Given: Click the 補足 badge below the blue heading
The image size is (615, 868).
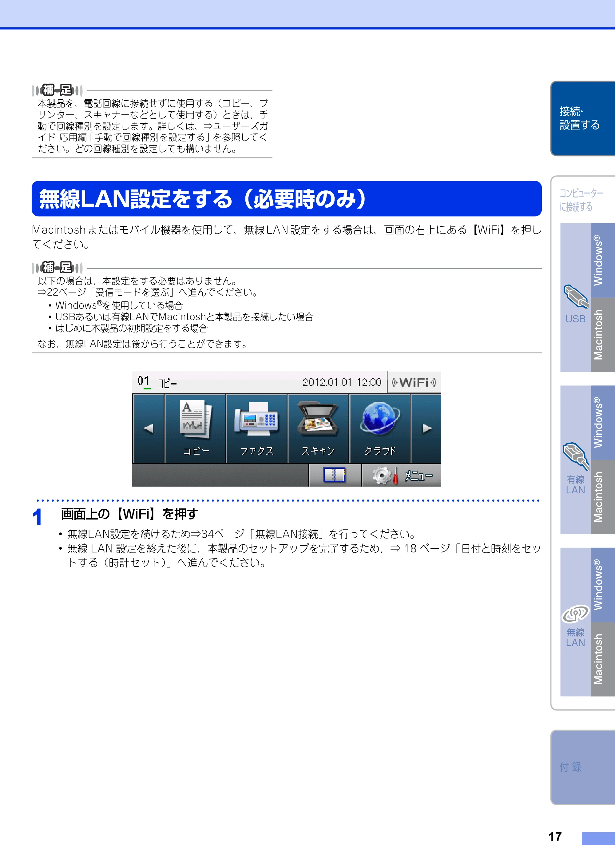Looking at the screenshot, I should pos(57,267).
